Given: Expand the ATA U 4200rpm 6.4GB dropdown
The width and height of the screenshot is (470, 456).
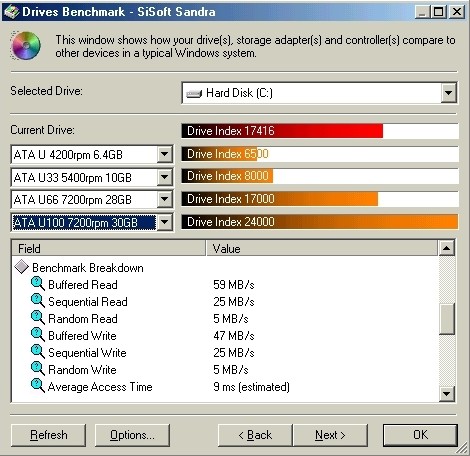Looking at the screenshot, I should coord(164,154).
